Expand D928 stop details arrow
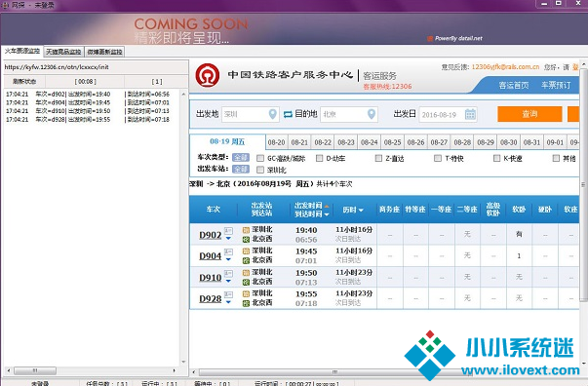588x386 pixels. tap(228, 302)
